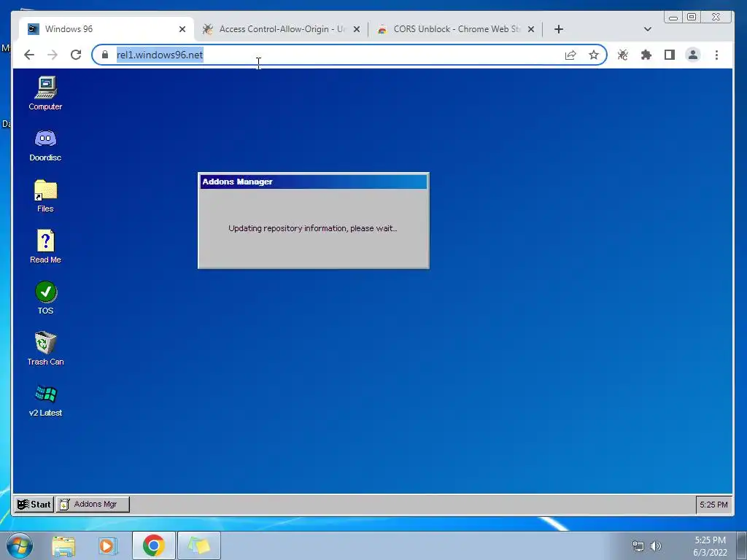Viewport: 747px width, 560px height.
Task: View site information lock icon
Action: coord(105,55)
